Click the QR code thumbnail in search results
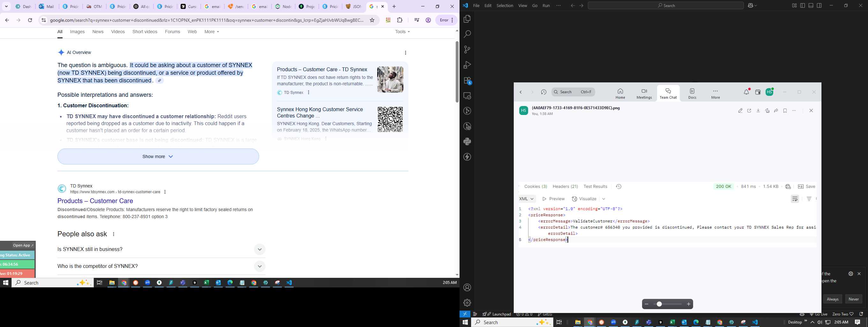 click(390, 119)
